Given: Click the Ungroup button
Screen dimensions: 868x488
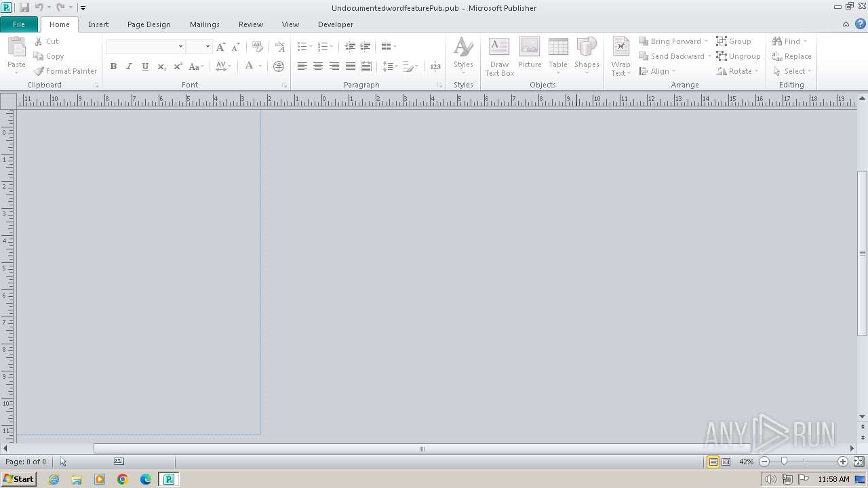Looking at the screenshot, I should coord(738,56).
